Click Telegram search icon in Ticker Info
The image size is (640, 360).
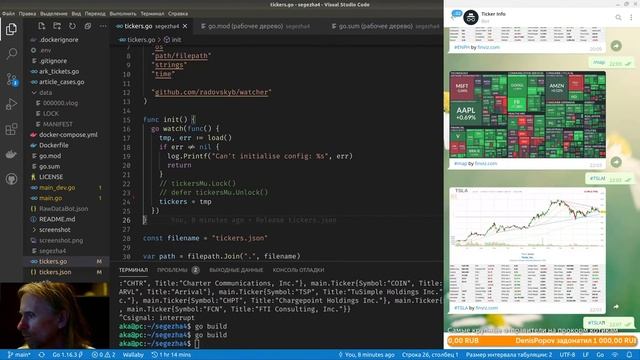coord(618,17)
